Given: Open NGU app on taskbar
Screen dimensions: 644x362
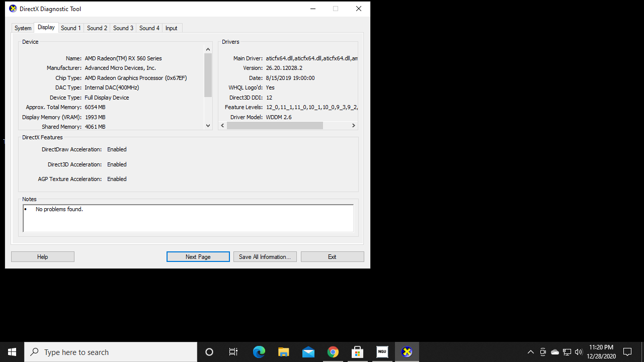Looking at the screenshot, I should click(x=382, y=352).
